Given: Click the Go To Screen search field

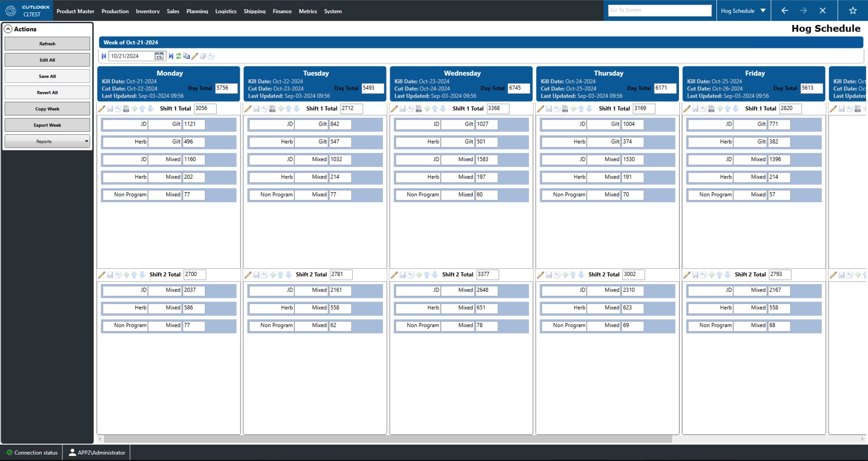Looking at the screenshot, I should 659,10.
